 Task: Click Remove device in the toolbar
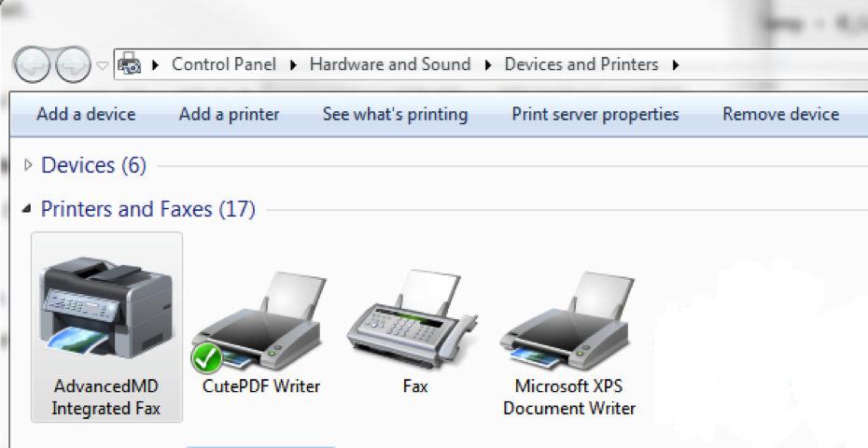(x=781, y=114)
